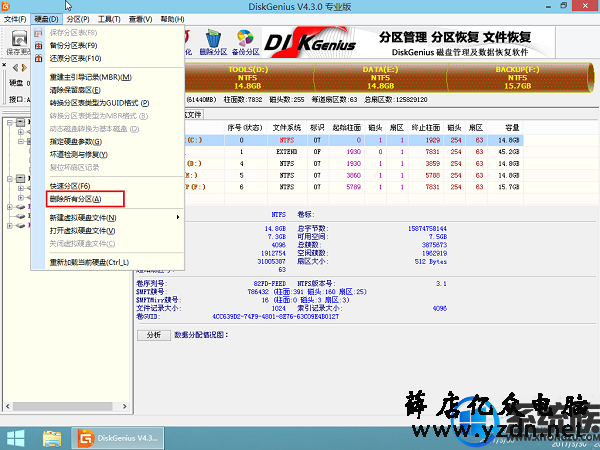Click the 序号(状态) column header
The height and width of the screenshot is (450, 600).
(245, 128)
